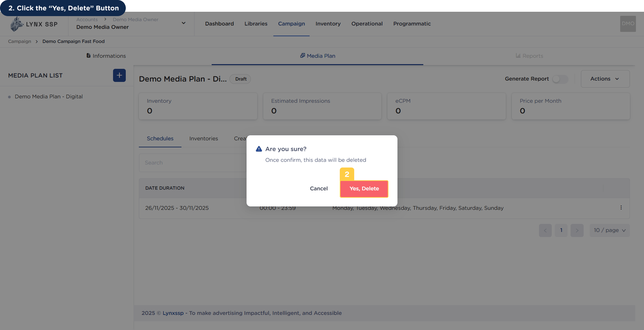Open the Actions dropdown
Image resolution: width=644 pixels, height=330 pixels.
click(605, 79)
